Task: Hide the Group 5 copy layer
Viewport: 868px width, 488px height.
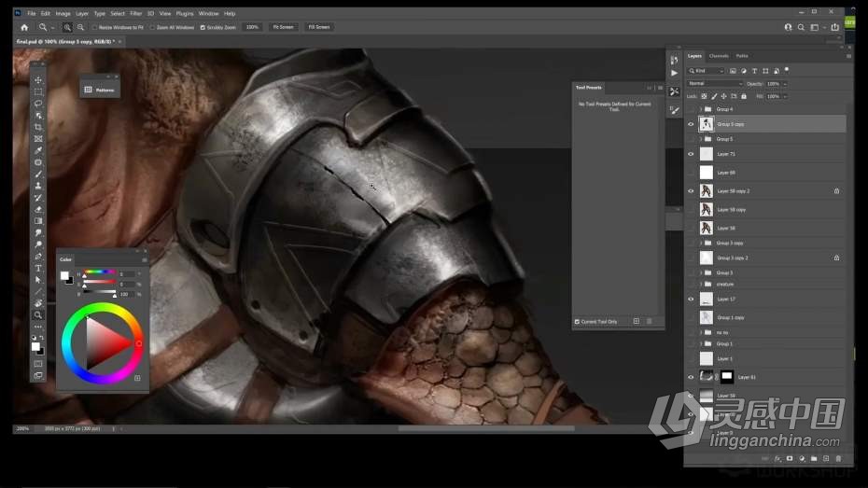Action: pyautogui.click(x=691, y=124)
